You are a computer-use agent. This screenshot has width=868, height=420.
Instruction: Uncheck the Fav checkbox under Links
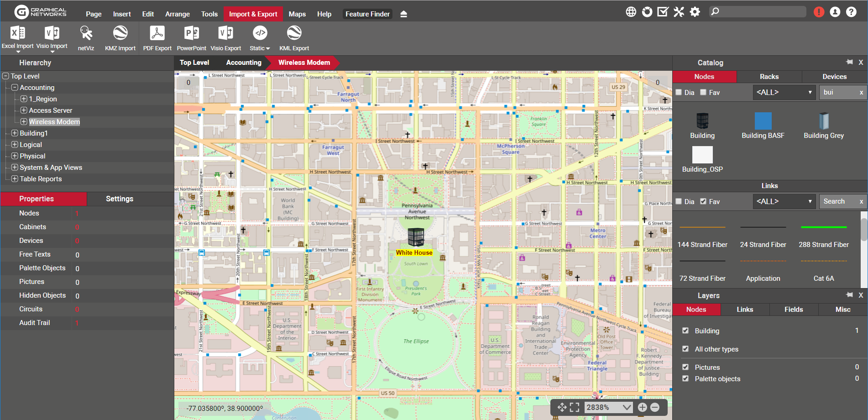point(703,201)
